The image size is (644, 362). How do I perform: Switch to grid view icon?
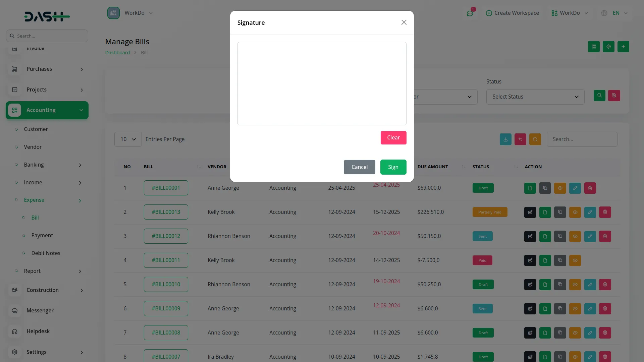(x=594, y=47)
